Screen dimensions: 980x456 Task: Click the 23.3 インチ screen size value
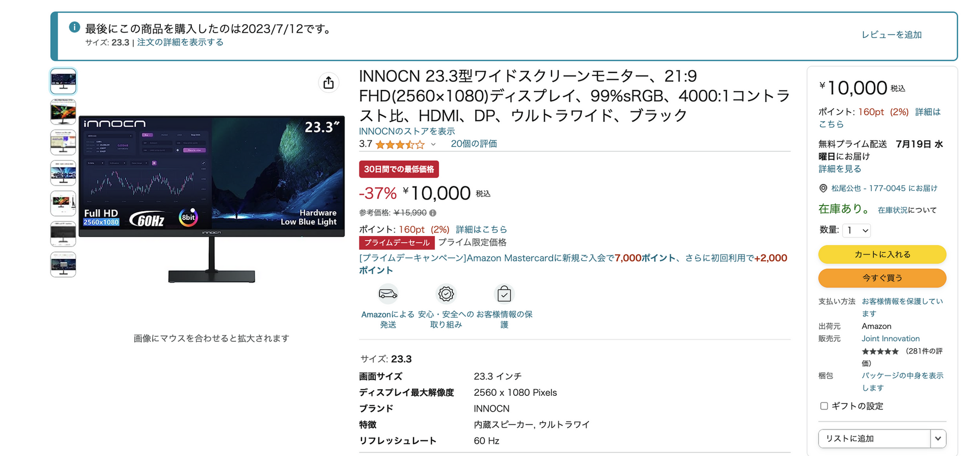(498, 376)
